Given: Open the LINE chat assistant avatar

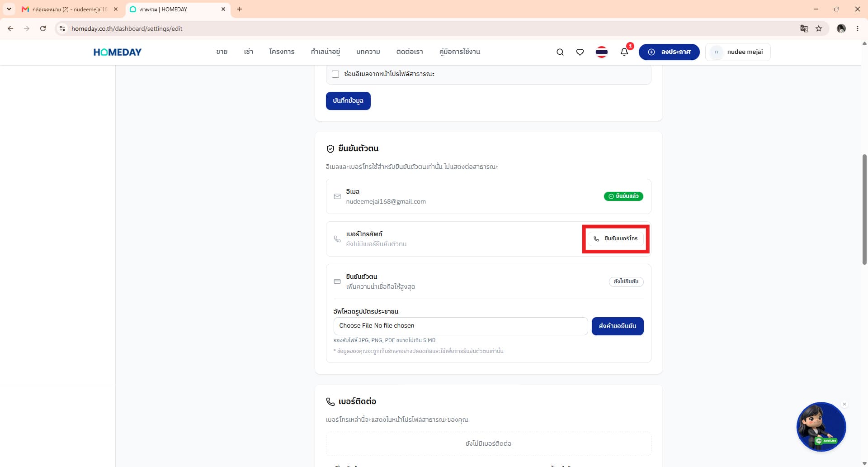Looking at the screenshot, I should click(x=821, y=427).
